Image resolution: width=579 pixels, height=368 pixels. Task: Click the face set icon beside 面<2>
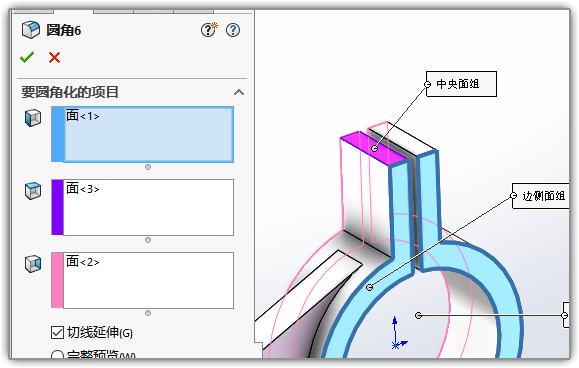33,264
